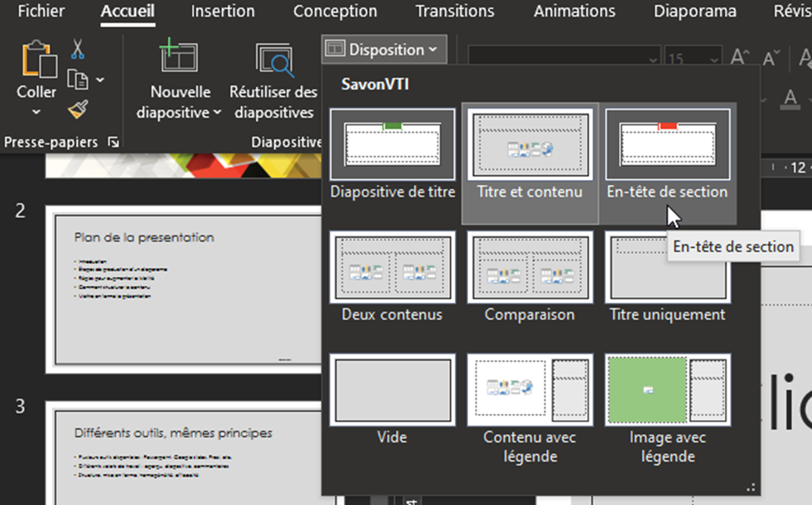The image size is (812, 505).
Task: Collapse the Disposition dropdown
Action: click(384, 50)
